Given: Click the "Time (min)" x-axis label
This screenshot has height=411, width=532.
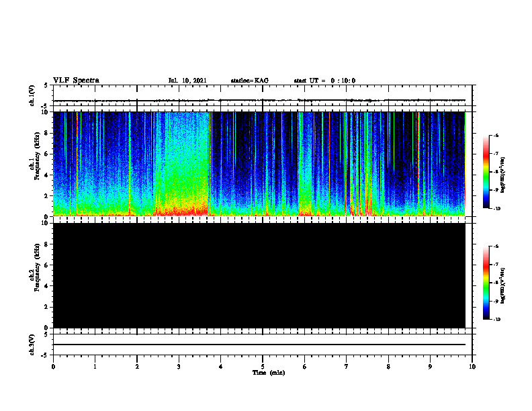Looking at the screenshot, I should [x=269, y=373].
